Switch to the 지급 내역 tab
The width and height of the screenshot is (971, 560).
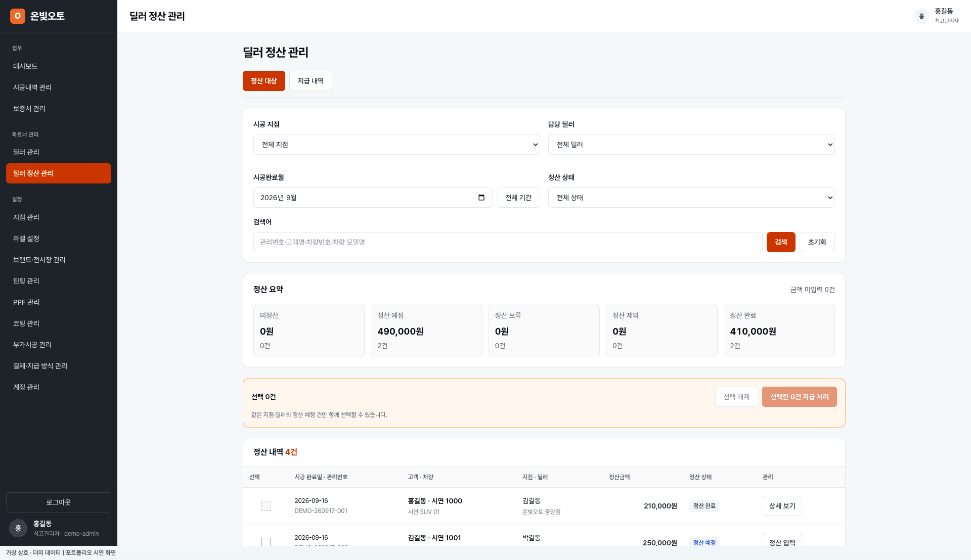(x=311, y=81)
